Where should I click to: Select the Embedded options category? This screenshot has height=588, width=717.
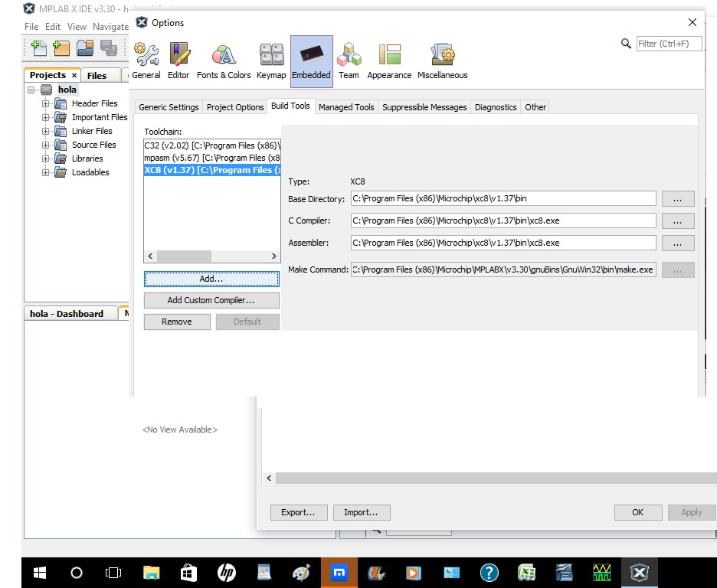[312, 61]
